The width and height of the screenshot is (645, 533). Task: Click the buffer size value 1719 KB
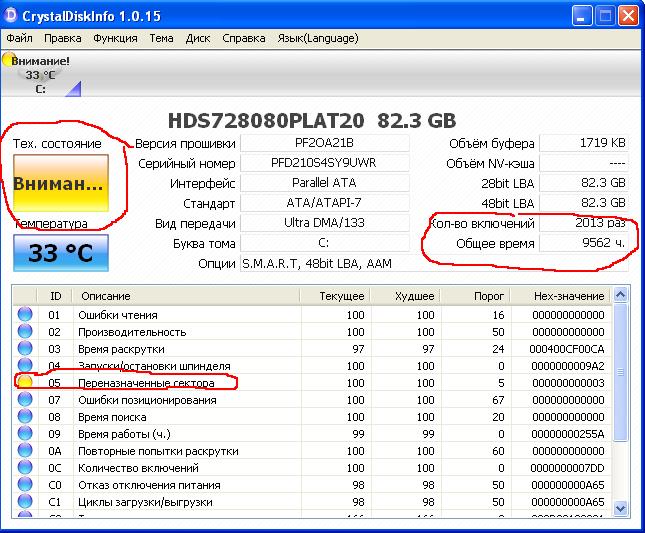point(584,143)
